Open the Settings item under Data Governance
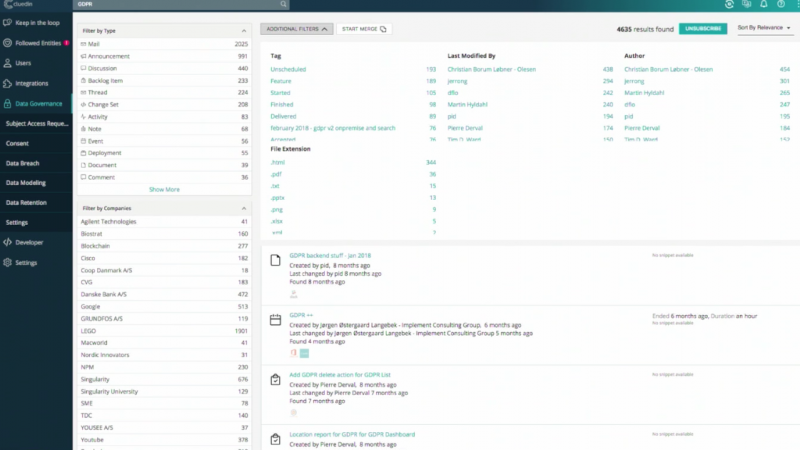Image resolution: width=800 pixels, height=450 pixels. [x=17, y=223]
